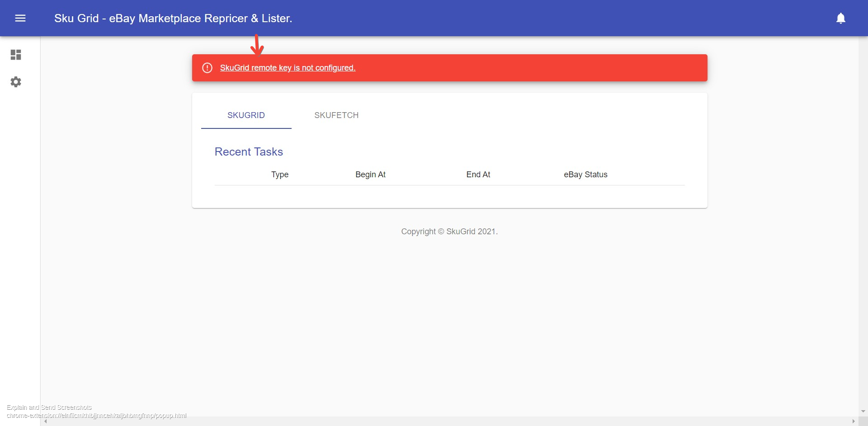Open the dashboard icon in the sidebar

point(16,55)
